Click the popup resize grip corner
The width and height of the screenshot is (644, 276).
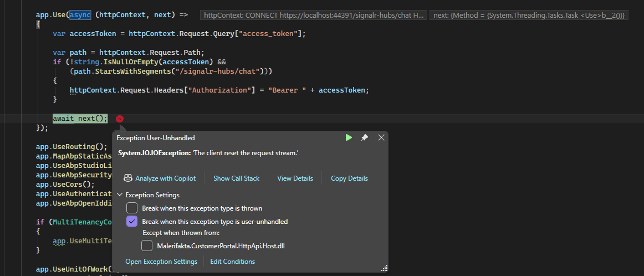coord(384,268)
